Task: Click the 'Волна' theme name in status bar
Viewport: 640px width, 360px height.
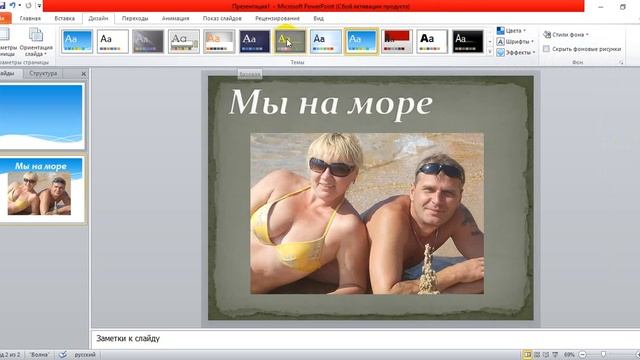Action: click(39, 355)
